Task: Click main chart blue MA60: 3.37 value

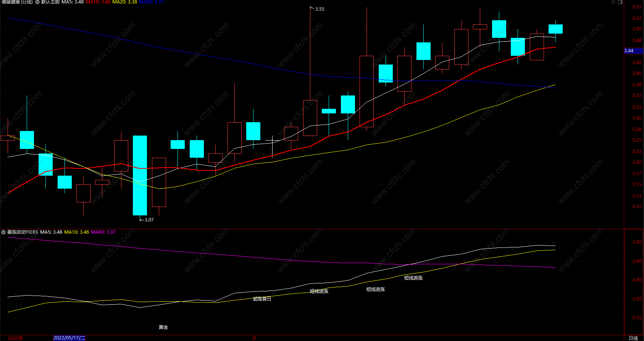Action: pos(151,2)
